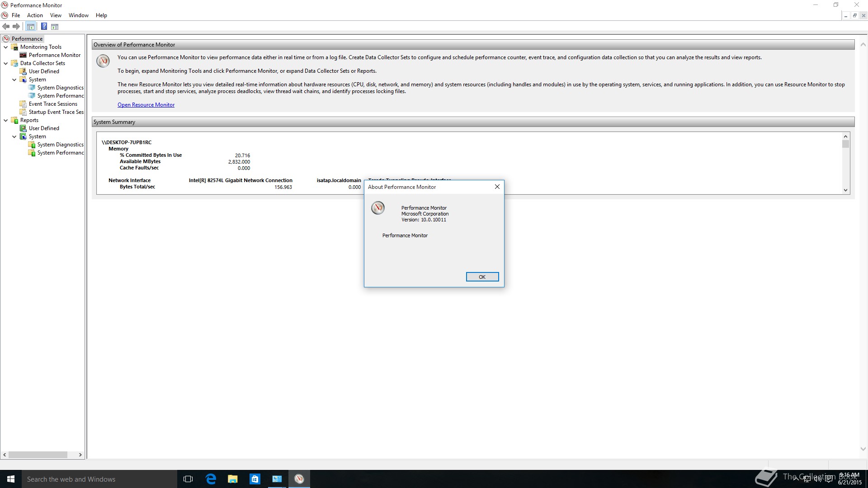Open the View menu
The height and width of the screenshot is (488, 868).
pos(56,15)
